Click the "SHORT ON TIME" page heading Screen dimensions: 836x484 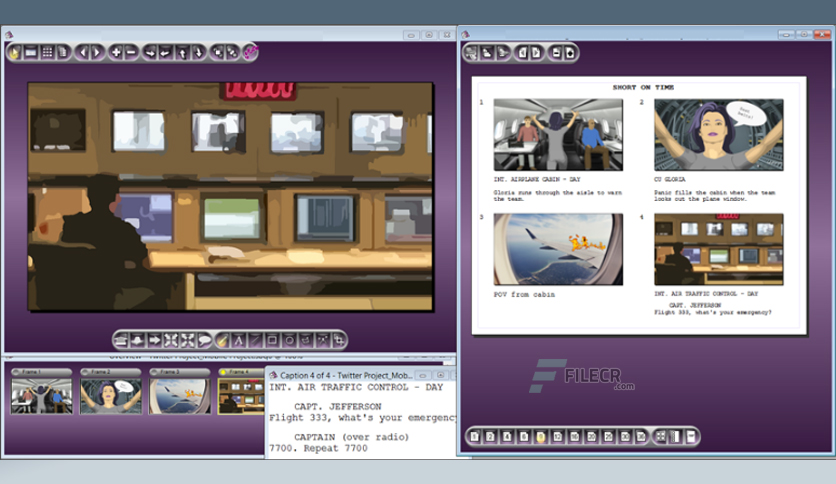click(643, 87)
